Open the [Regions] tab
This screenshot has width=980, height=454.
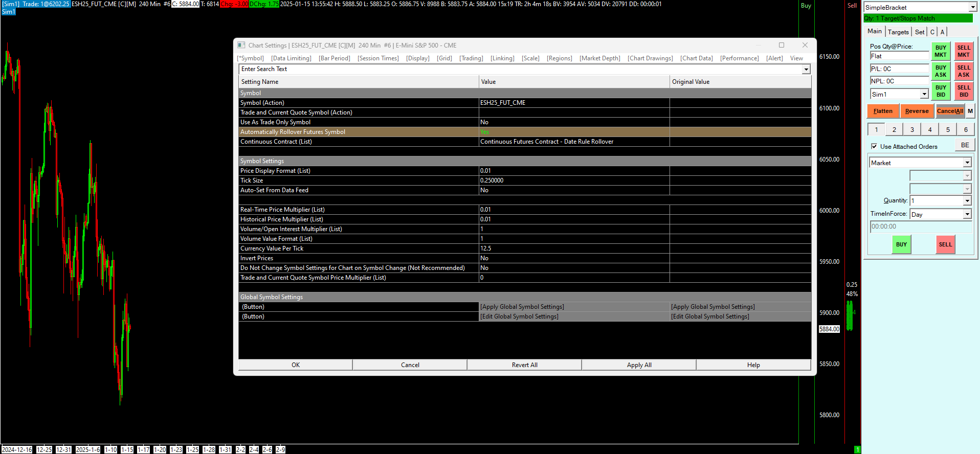[560, 58]
